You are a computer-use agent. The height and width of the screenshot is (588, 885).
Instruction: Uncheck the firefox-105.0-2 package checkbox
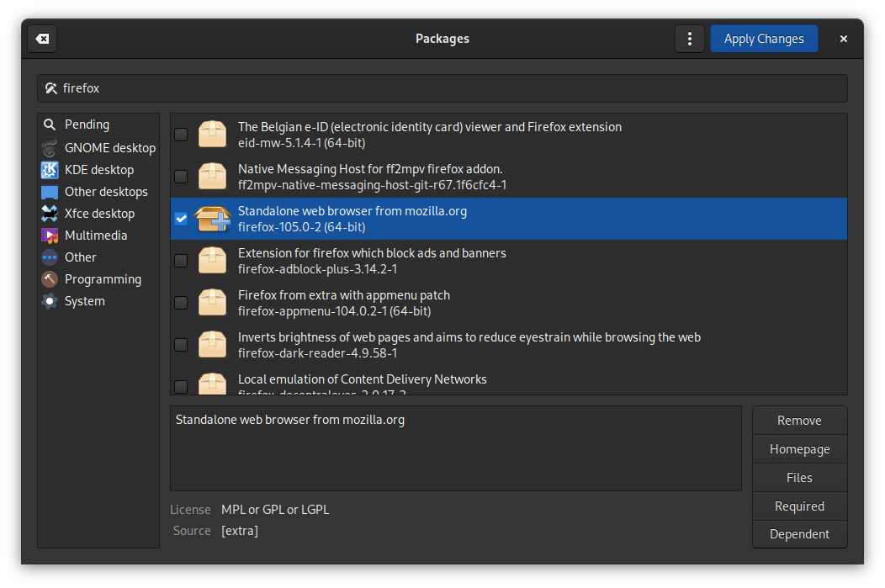(181, 219)
